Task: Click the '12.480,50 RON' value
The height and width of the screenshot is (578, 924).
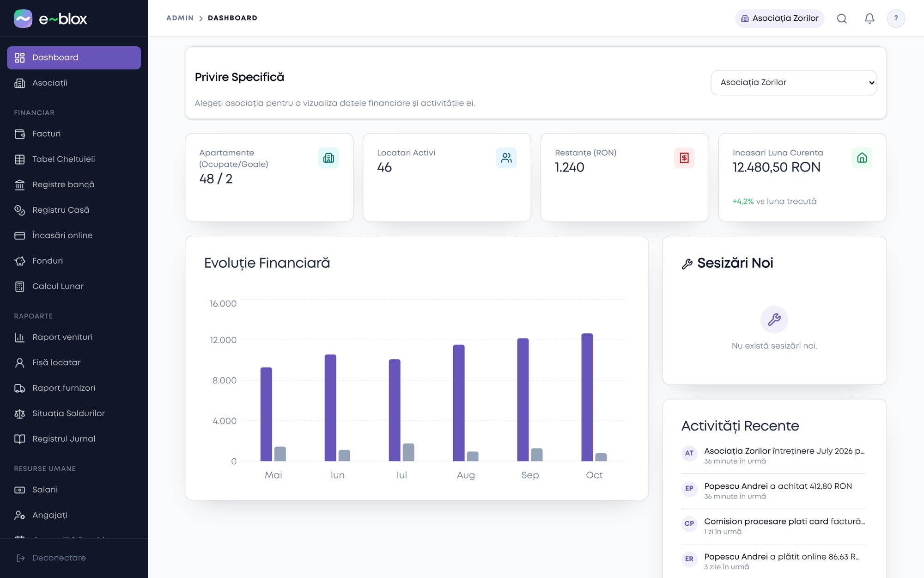Action: click(x=777, y=167)
